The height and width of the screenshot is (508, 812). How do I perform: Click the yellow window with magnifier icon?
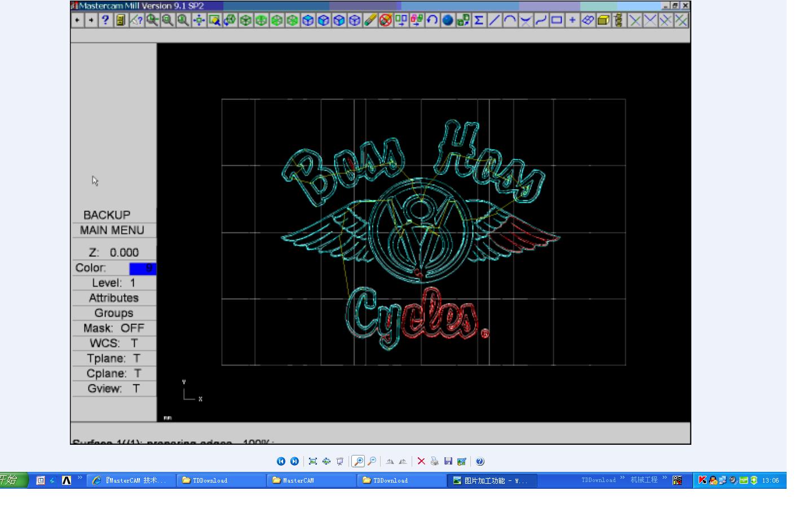[x=214, y=20]
